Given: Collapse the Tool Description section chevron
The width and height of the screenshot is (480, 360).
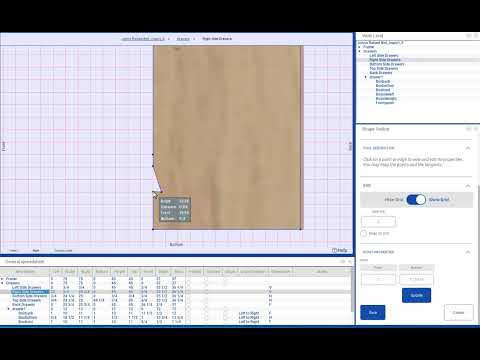Looking at the screenshot, I should (468, 148).
